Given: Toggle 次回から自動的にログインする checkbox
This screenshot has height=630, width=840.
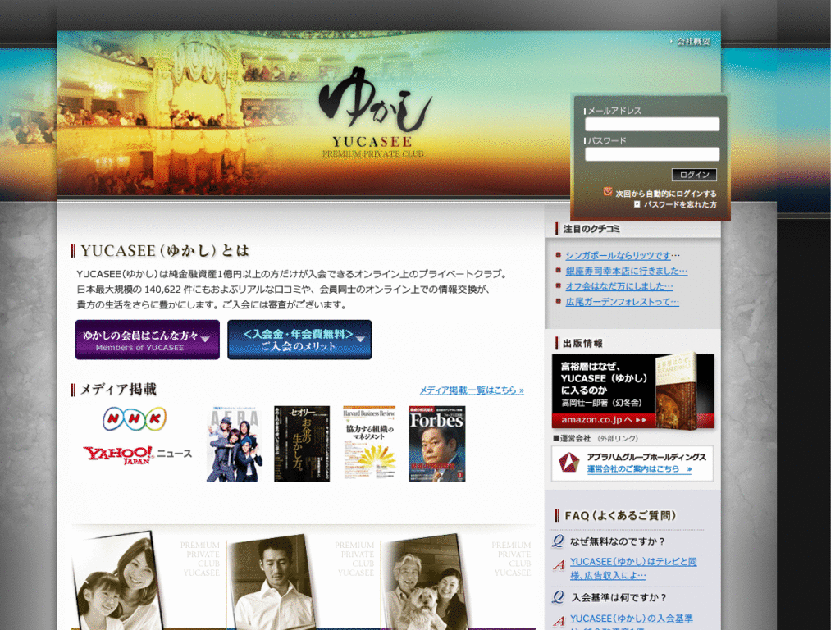Looking at the screenshot, I should click(608, 191).
